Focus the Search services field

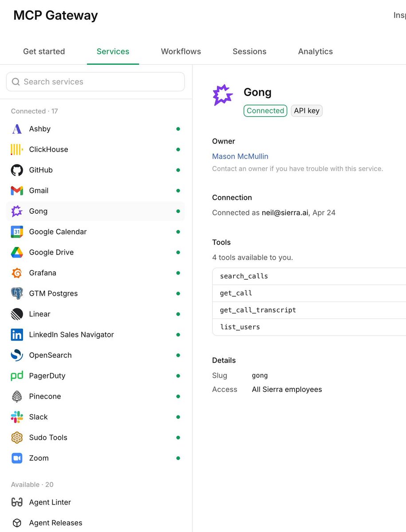pos(95,82)
